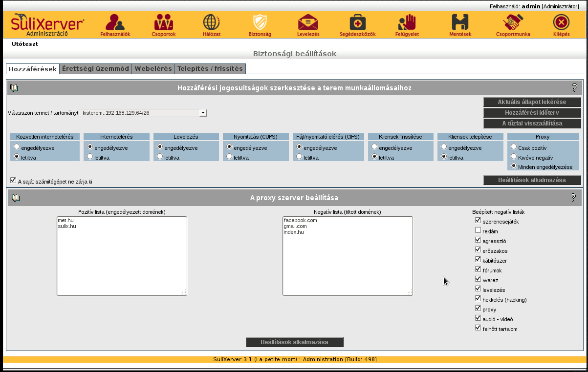This screenshot has width=588, height=372.
Task: Click the Aktuális állapot lekérése button
Action: click(x=532, y=102)
